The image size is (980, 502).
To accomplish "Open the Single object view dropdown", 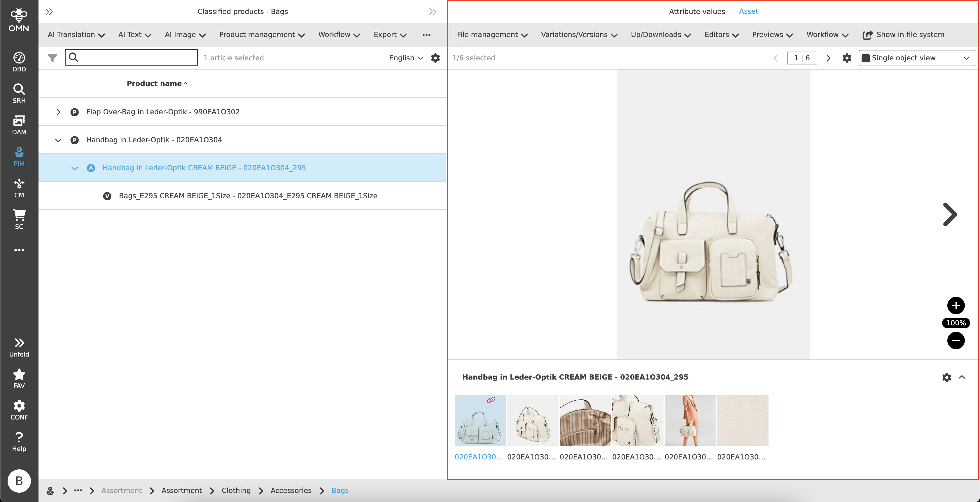I will tap(916, 58).
